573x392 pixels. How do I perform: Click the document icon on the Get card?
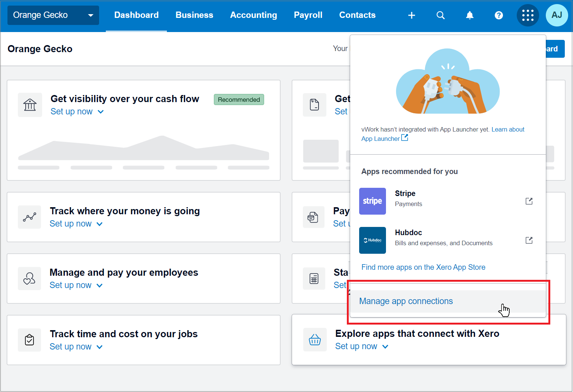[x=314, y=105]
